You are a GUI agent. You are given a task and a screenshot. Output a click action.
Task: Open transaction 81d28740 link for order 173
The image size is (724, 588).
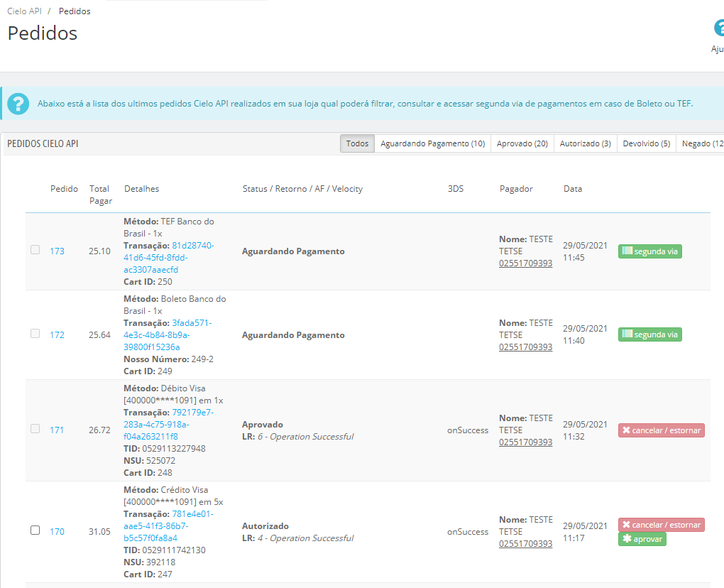coord(168,257)
